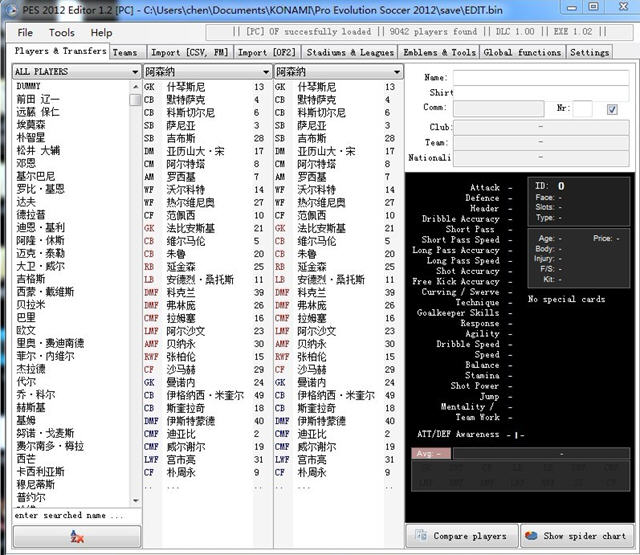
Task: Select 亚历山大·宋 in middle list
Action: tap(207, 151)
